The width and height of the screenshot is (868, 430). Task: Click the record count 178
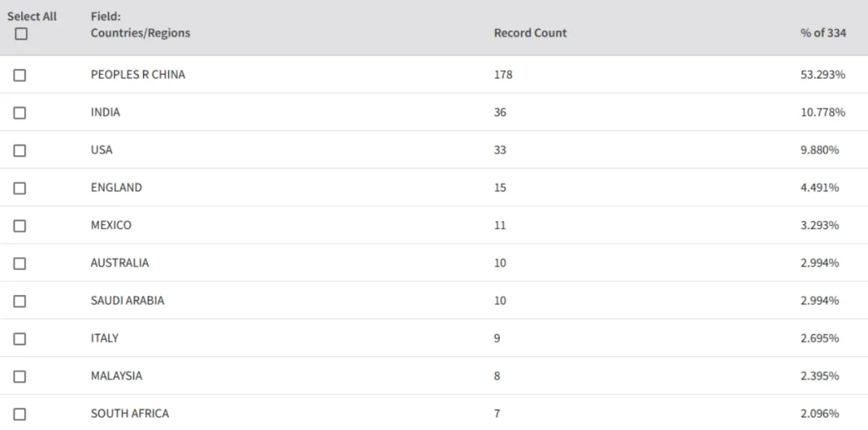pos(503,74)
